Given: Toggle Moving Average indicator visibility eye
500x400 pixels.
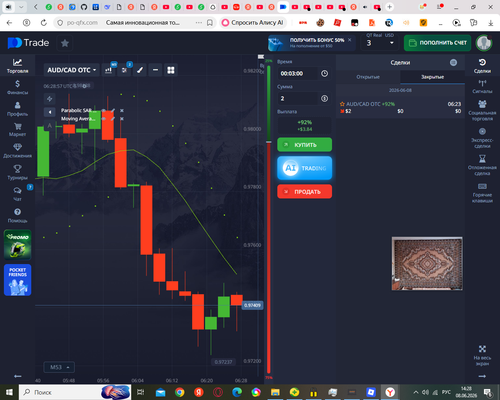Looking at the screenshot, I should 104,119.
